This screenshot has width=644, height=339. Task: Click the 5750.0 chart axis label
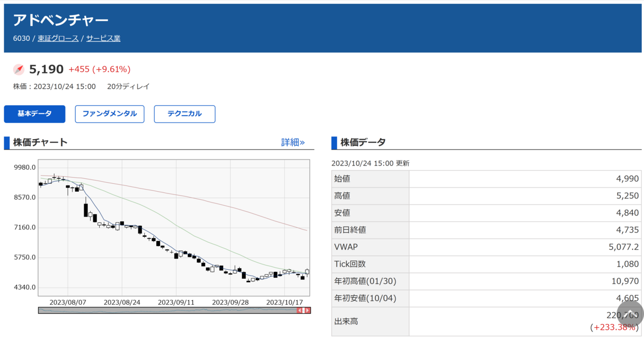[x=25, y=257]
